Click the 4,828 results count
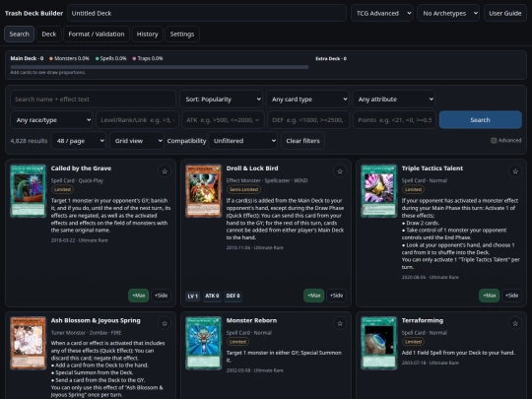 tap(29, 141)
